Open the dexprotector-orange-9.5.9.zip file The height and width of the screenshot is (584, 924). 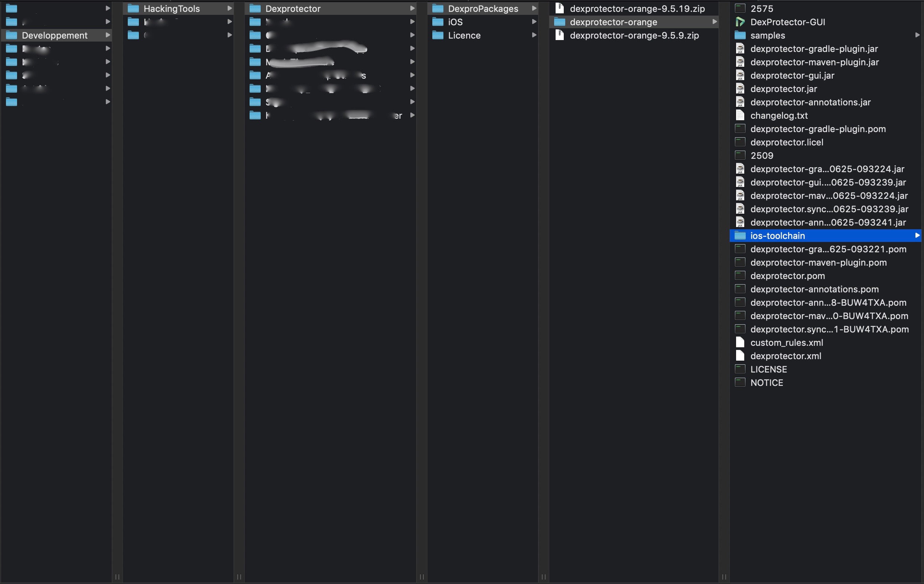pos(634,35)
